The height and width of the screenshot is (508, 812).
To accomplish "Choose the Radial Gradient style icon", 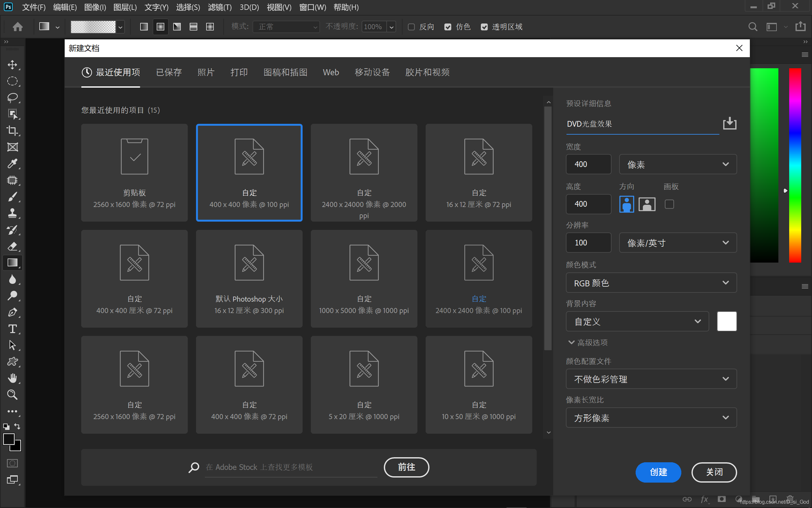I will pyautogui.click(x=160, y=27).
